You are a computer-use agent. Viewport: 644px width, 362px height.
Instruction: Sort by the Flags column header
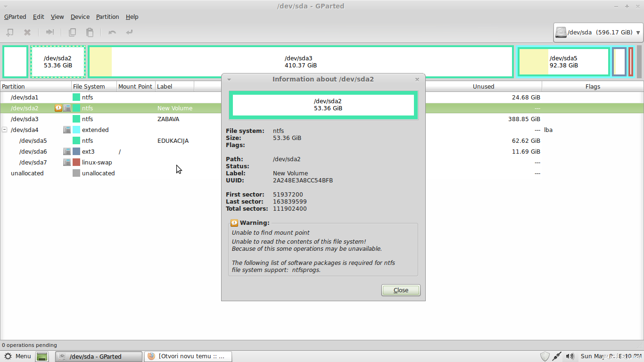tap(593, 86)
